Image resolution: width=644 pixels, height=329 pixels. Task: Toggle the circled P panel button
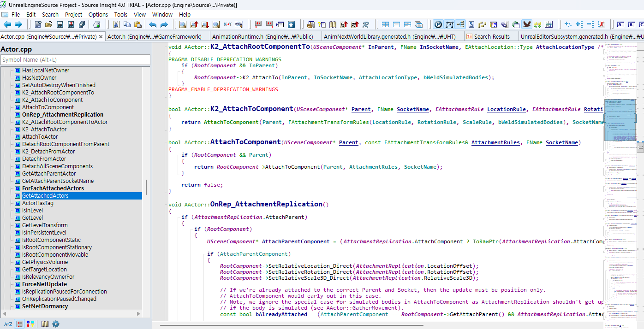tap(438, 24)
